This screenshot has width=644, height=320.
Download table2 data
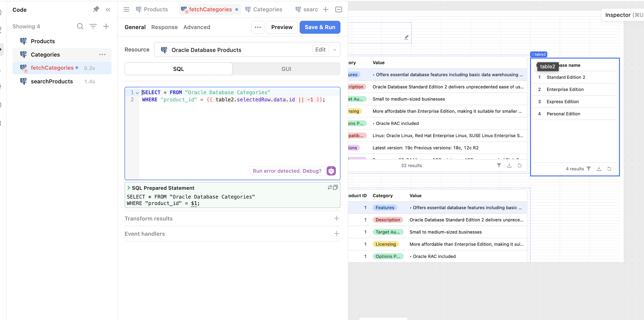[599, 169]
